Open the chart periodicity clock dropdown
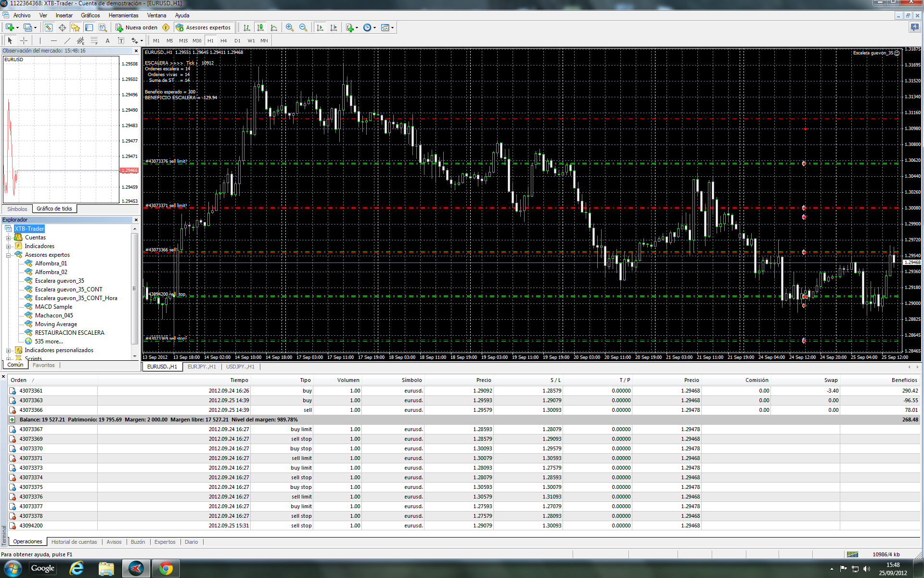The image size is (924, 578). click(x=370, y=27)
